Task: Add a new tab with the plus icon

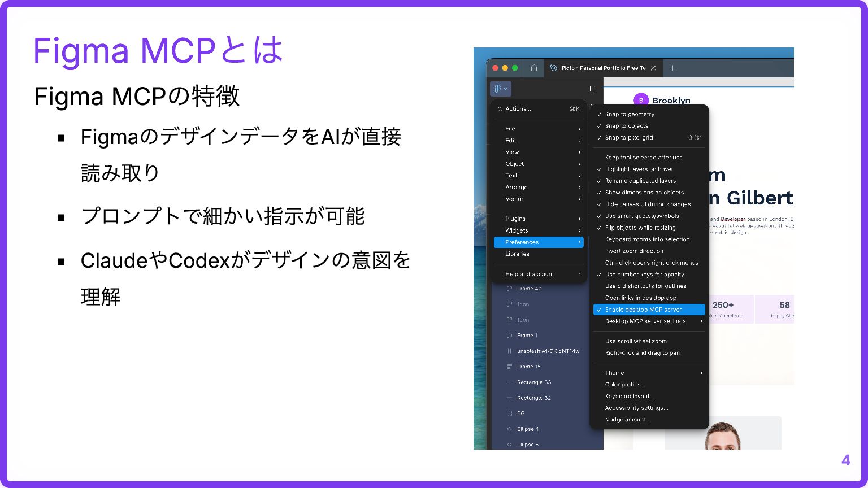Action: pos(672,68)
